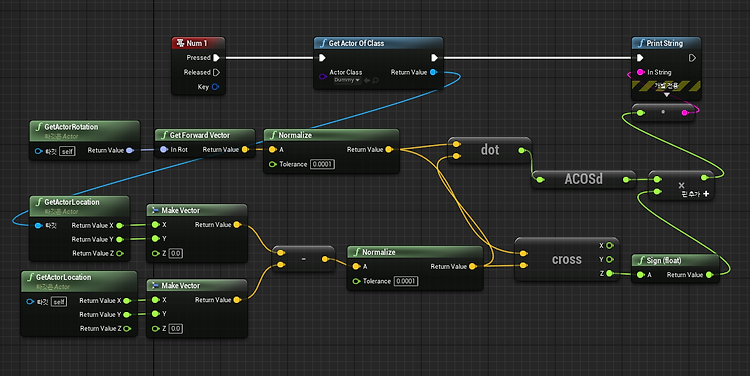Click the Return Value Z pin of lower GetActorLocation
This screenshot has height=376, width=750.
(127, 329)
